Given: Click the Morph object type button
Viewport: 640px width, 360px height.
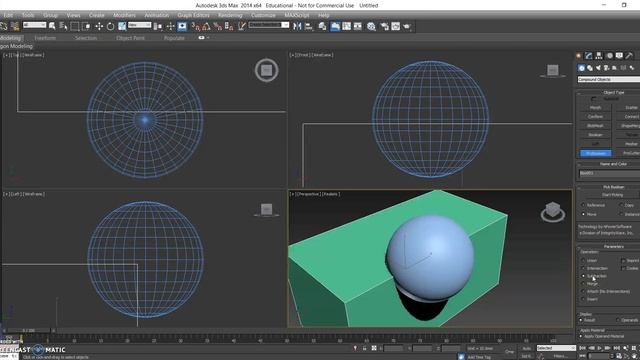Looking at the screenshot, I should point(596,108).
